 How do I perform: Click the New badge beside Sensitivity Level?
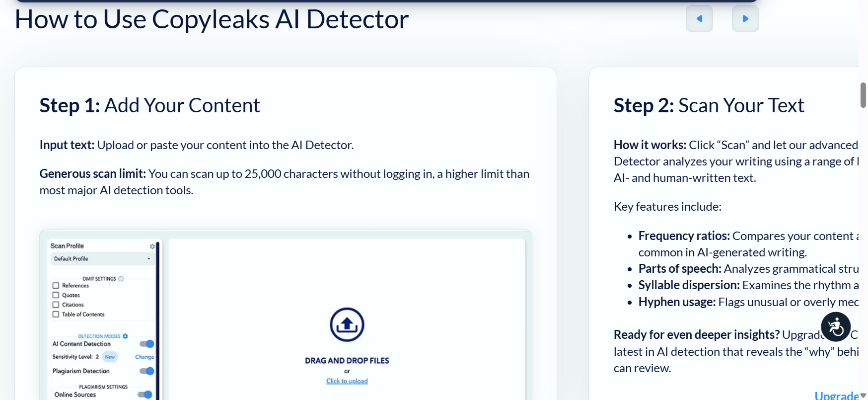(110, 357)
